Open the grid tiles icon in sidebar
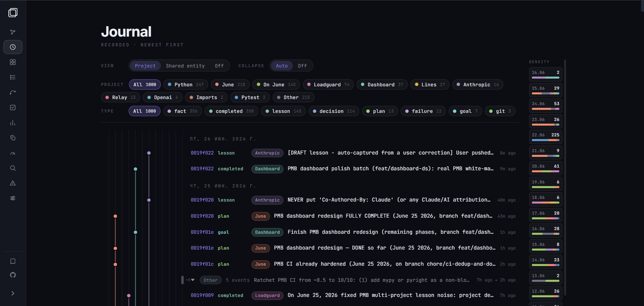This screenshot has height=306, width=644. tap(13, 62)
